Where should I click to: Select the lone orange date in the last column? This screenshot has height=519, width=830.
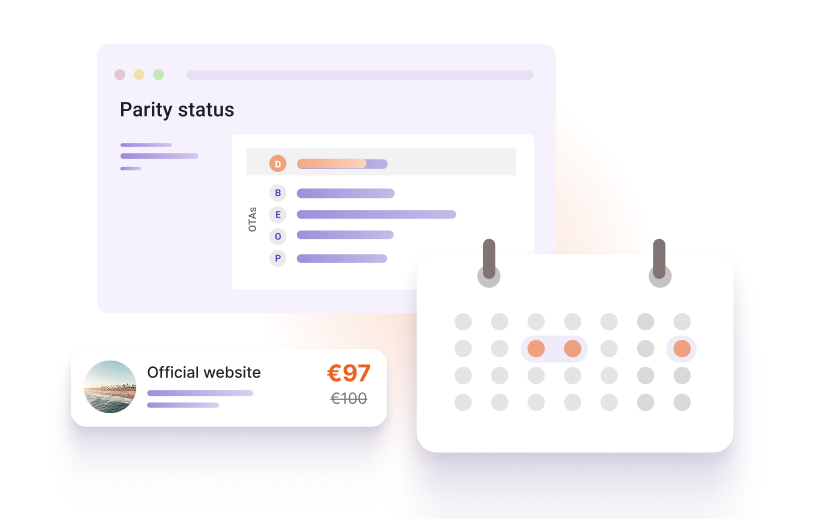click(x=682, y=349)
